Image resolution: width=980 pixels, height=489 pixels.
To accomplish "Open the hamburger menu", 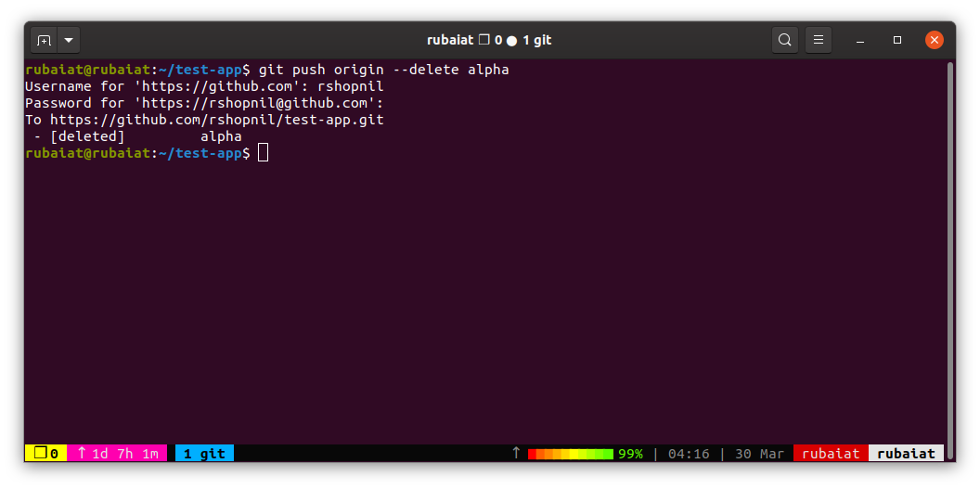I will click(x=819, y=41).
